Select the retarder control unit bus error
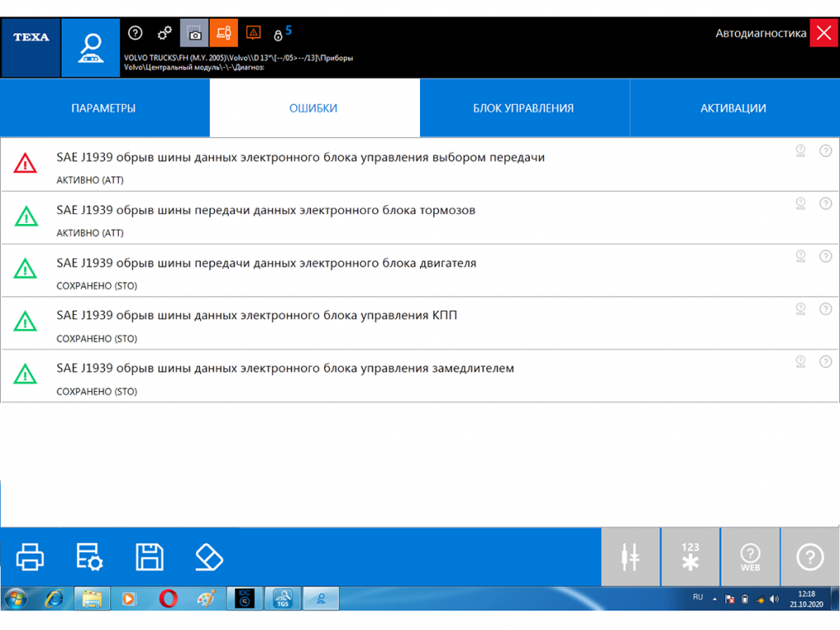The width and height of the screenshot is (840, 630). (285, 369)
